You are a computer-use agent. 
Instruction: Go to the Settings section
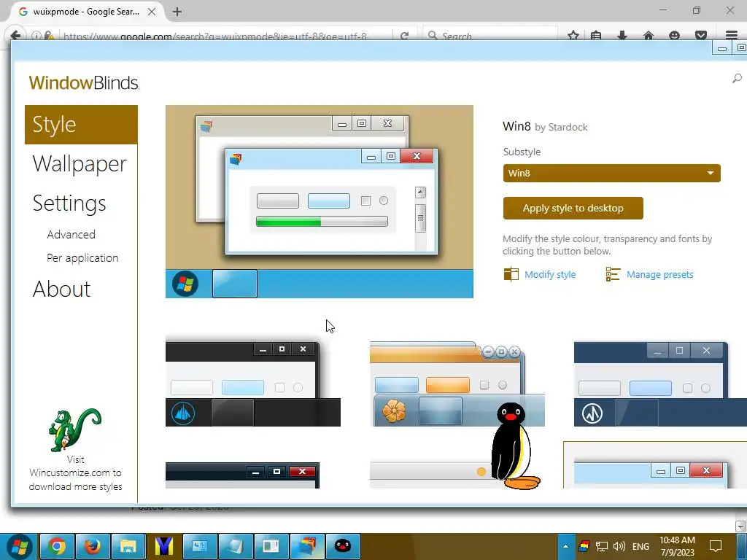click(x=69, y=203)
